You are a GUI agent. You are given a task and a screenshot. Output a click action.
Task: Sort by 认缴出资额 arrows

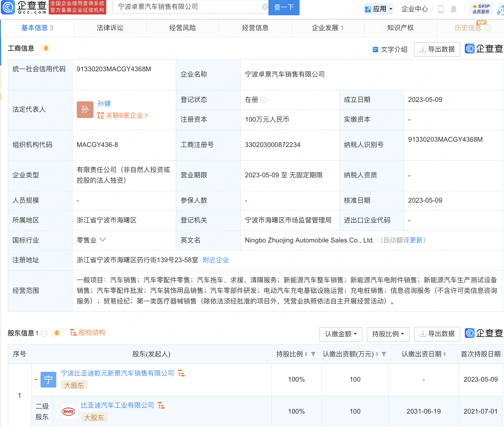tap(377, 354)
